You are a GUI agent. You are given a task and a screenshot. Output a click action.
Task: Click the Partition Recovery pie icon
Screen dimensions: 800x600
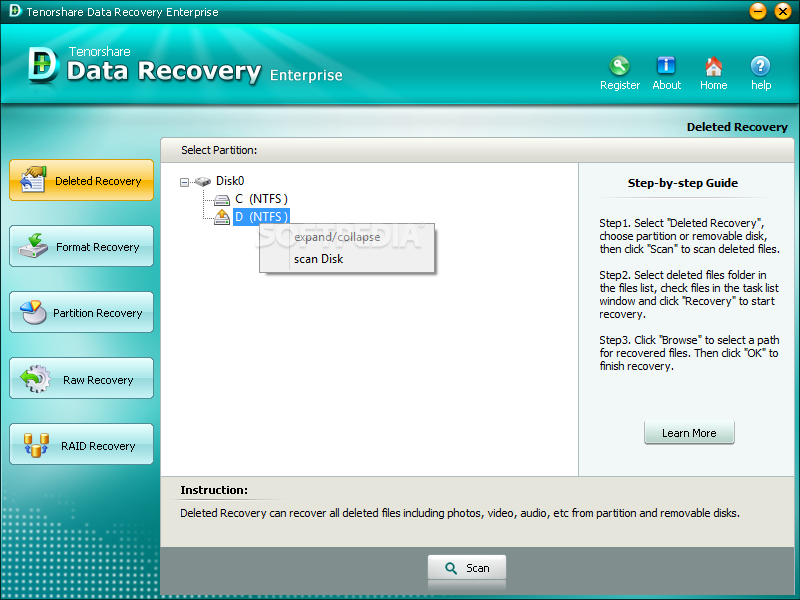(32, 312)
